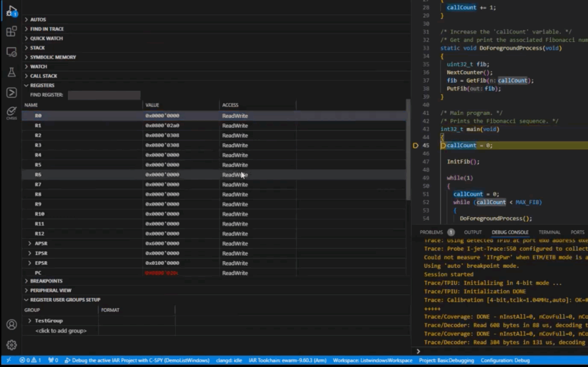Click the ACCESS column header

230,105
